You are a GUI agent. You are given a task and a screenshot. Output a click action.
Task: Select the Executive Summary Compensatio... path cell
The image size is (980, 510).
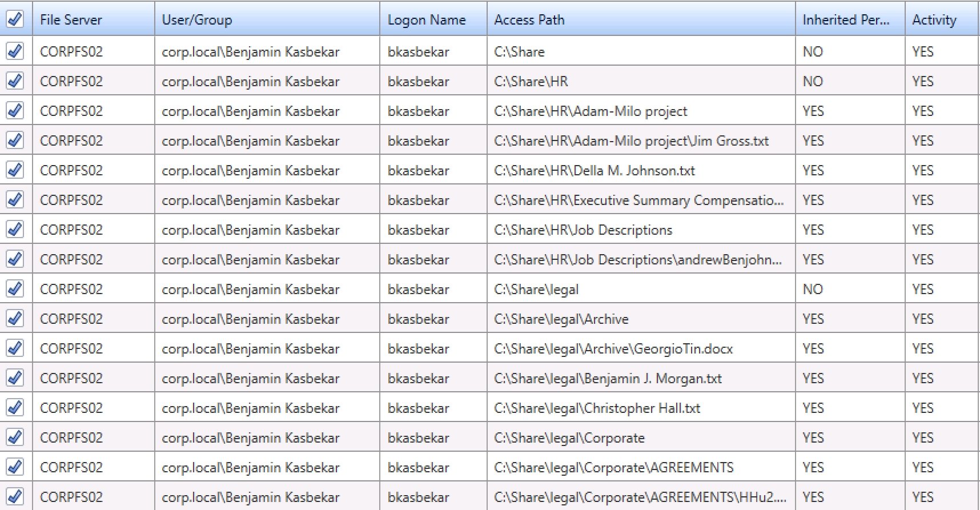[638, 200]
